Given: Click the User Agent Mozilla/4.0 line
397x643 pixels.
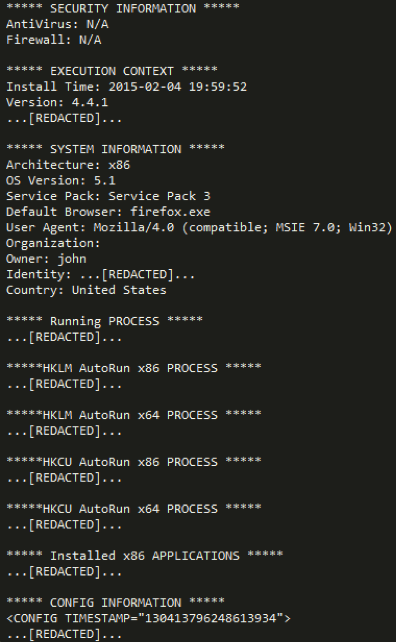Looking at the screenshot, I should (199, 227).
